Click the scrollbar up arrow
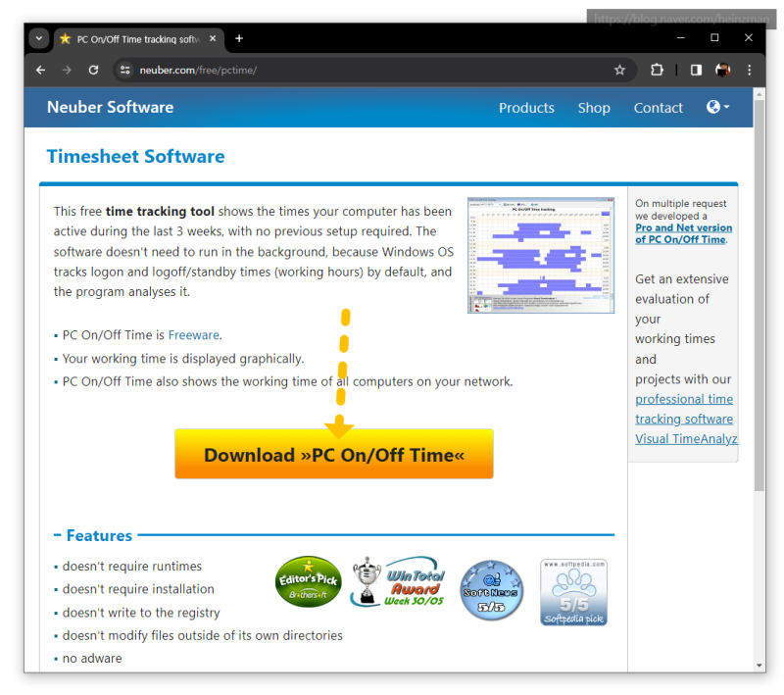This screenshot has height=695, width=784. tap(759, 94)
